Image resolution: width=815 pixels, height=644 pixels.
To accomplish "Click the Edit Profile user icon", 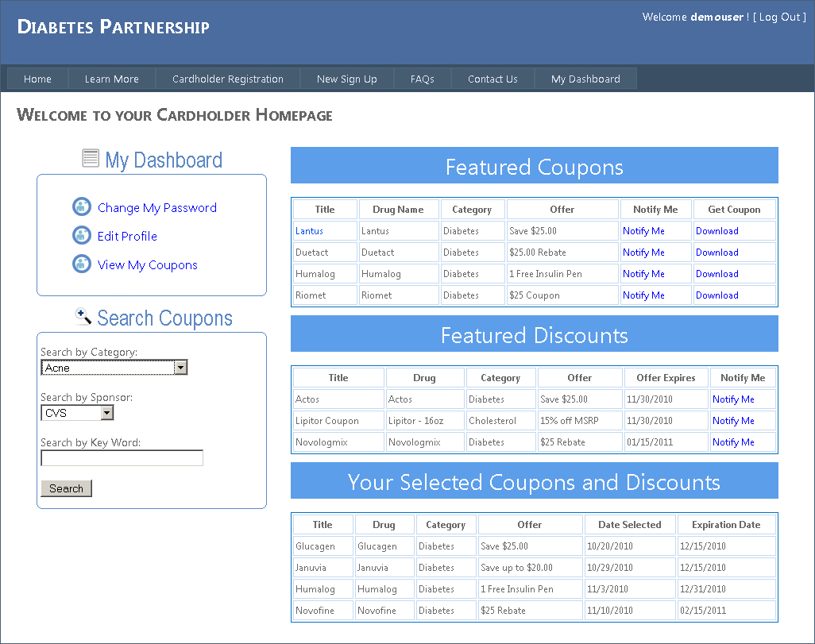I will (82, 236).
